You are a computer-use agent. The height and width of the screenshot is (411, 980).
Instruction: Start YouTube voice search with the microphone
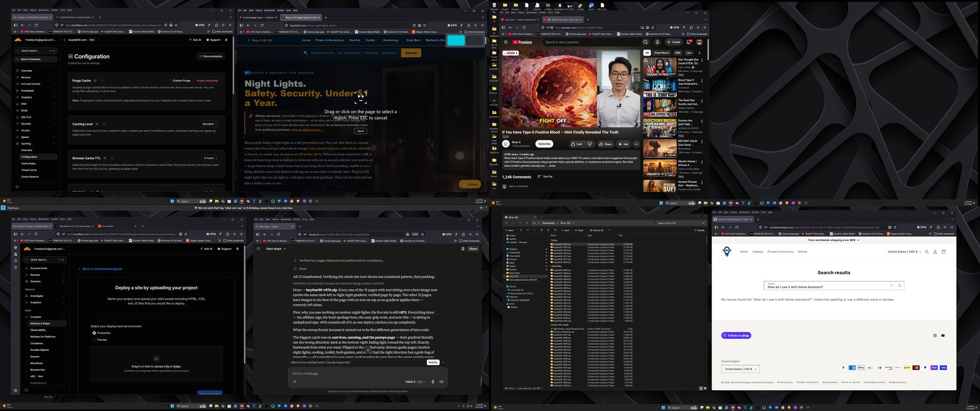(x=658, y=42)
